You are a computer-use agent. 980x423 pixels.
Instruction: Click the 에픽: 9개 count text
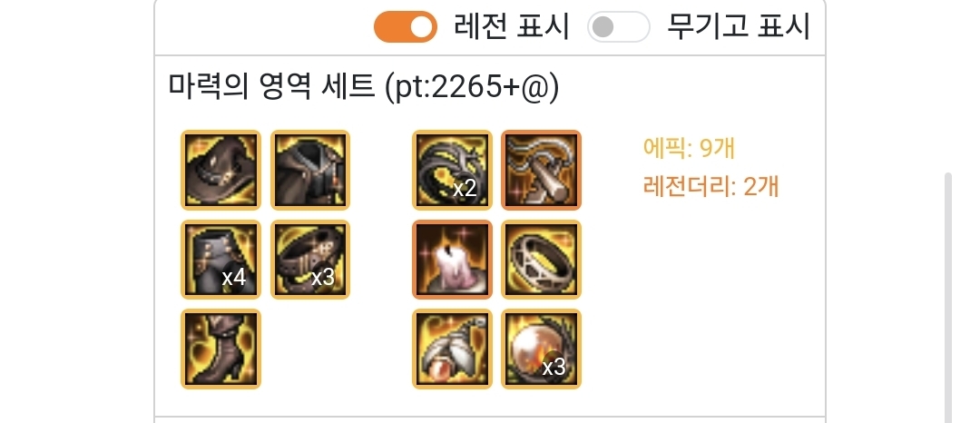[688, 148]
